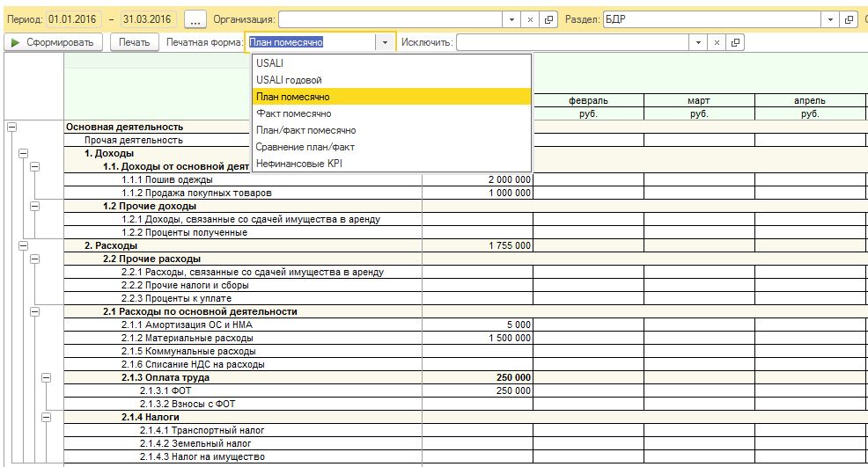
Task: Select План помесячно option in list
Action: point(392,97)
